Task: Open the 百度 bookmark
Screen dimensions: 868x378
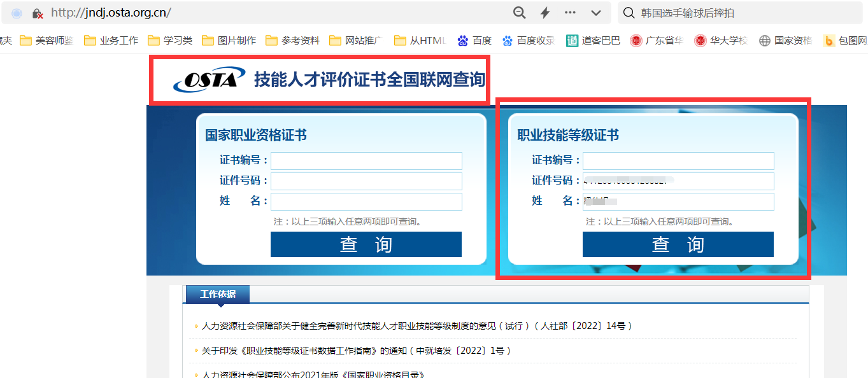Action: [x=474, y=41]
